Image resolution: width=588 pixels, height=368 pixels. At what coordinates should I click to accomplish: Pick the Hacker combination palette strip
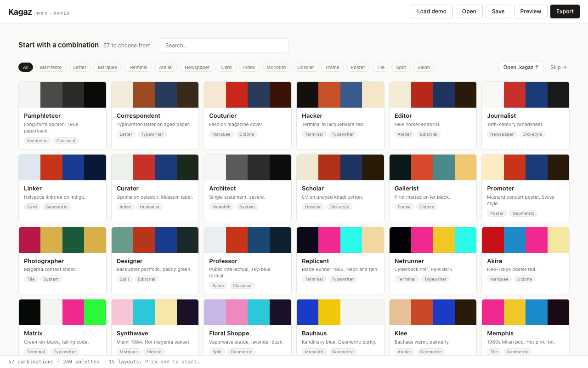(x=340, y=95)
